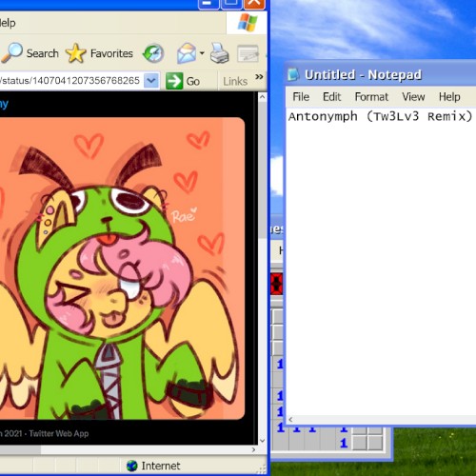Open Notepad File menu

301,97
